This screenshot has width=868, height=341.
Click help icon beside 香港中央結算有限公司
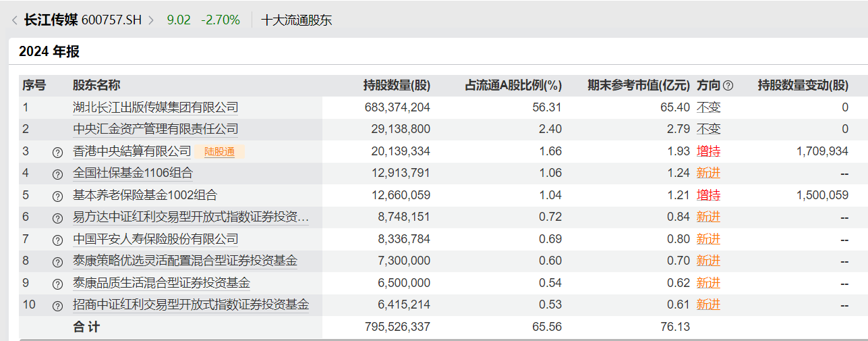tap(58, 152)
